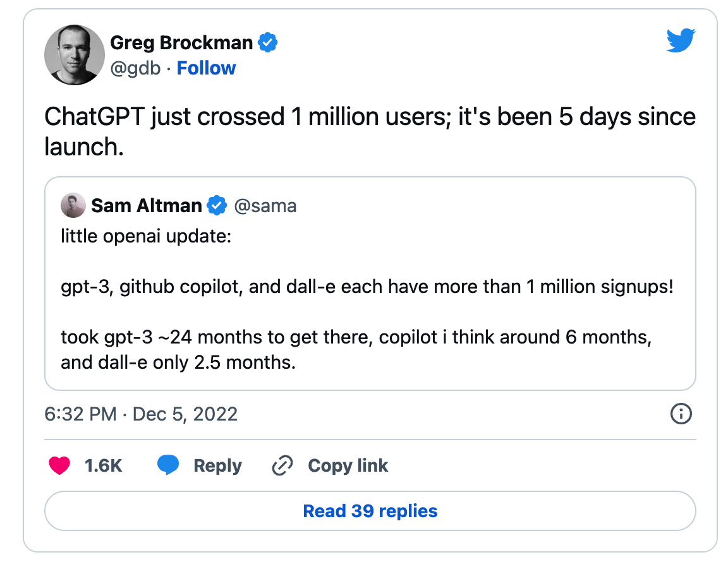728x562 pixels.
Task: Click the chain link copy icon
Action: pos(282,466)
